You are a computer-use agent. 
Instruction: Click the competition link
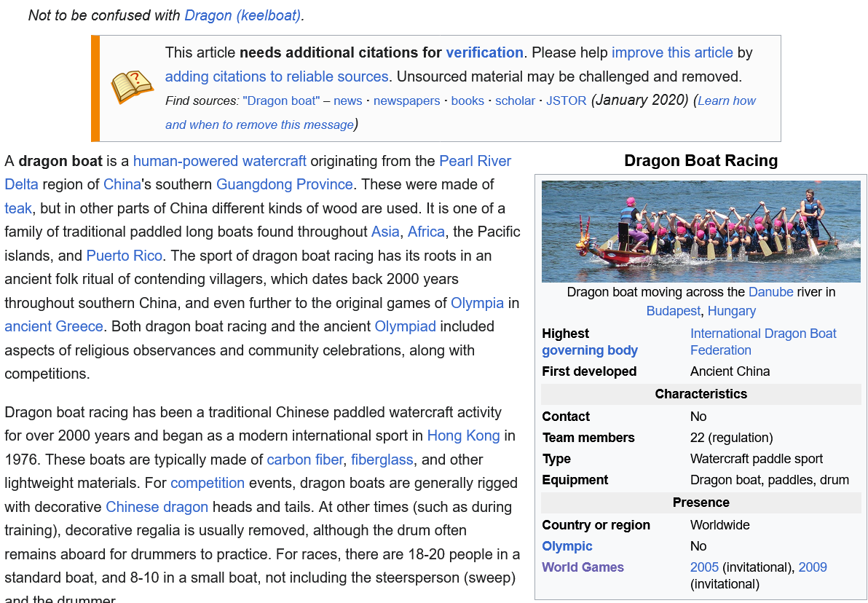tap(208, 483)
